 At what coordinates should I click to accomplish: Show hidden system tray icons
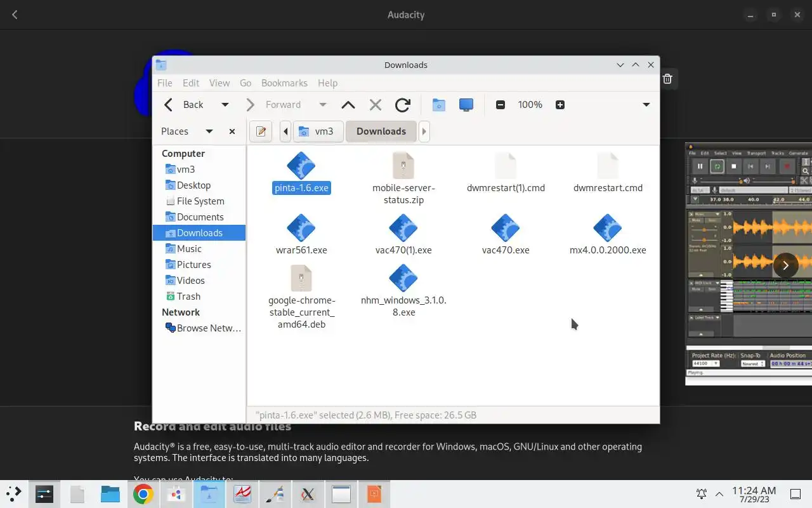tap(719, 494)
